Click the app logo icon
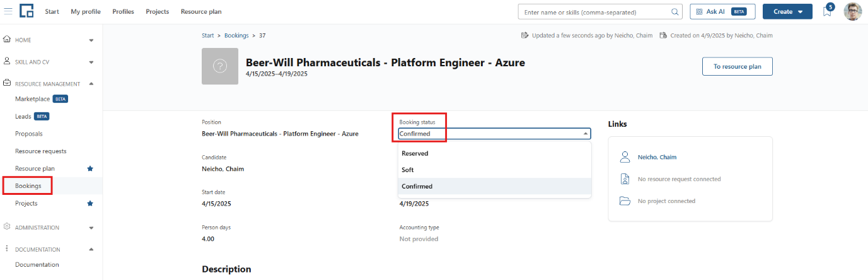This screenshot has height=280, width=868. 26,11
